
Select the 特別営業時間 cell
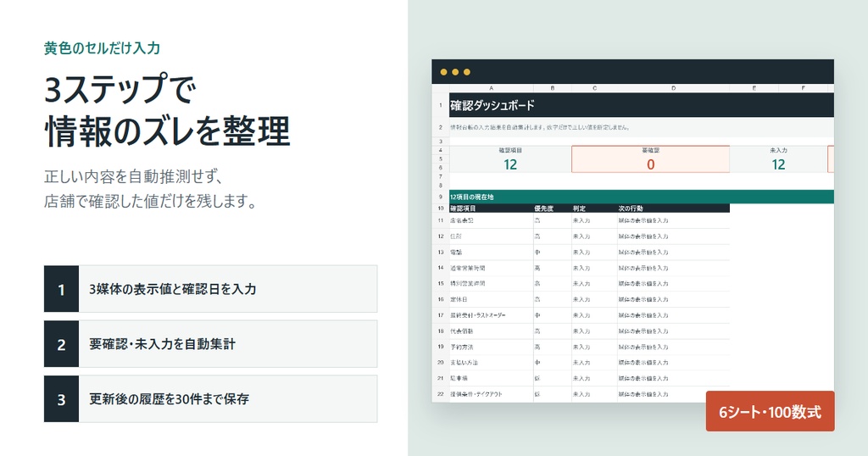coord(492,283)
